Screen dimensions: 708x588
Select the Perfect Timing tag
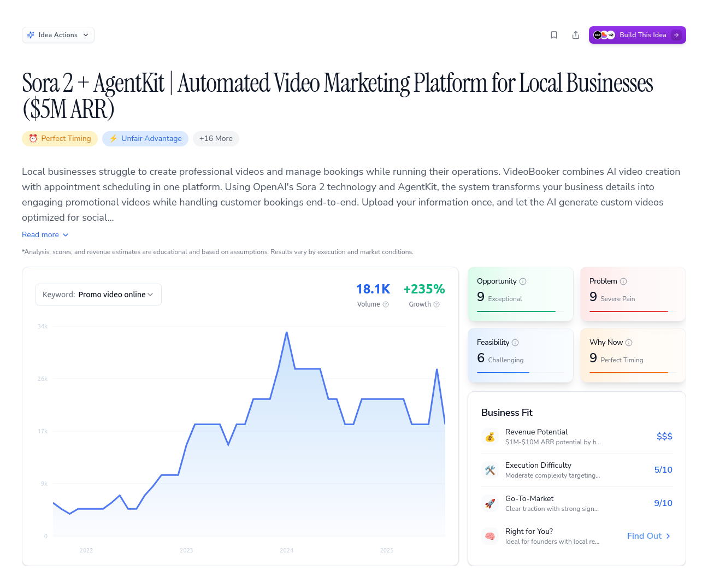(x=60, y=139)
